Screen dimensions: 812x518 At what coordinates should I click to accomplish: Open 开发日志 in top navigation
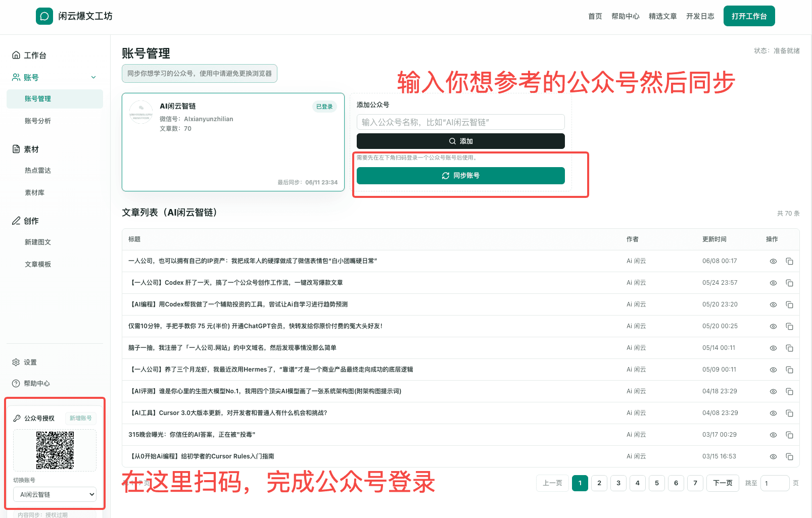700,16
